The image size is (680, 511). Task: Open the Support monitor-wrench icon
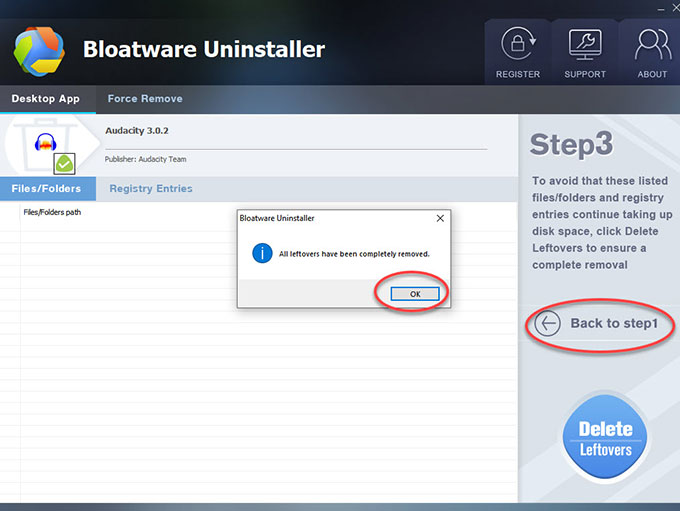coord(585,45)
